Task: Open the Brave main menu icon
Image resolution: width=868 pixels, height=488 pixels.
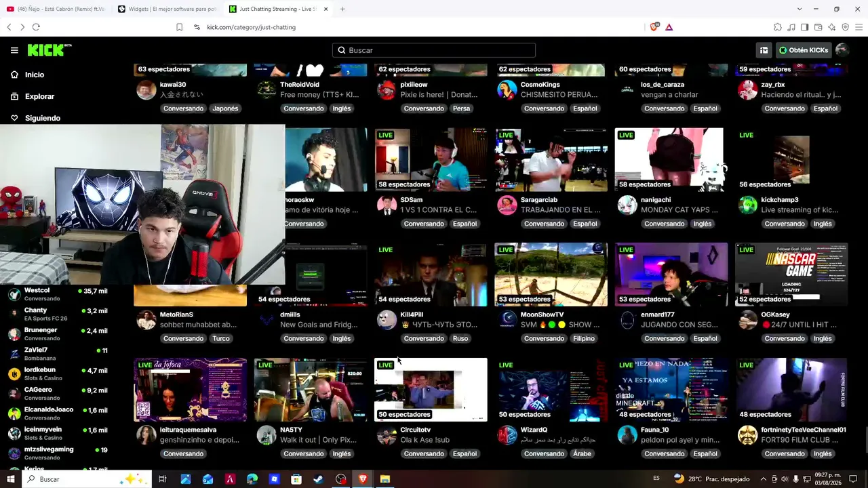Action: (859, 27)
